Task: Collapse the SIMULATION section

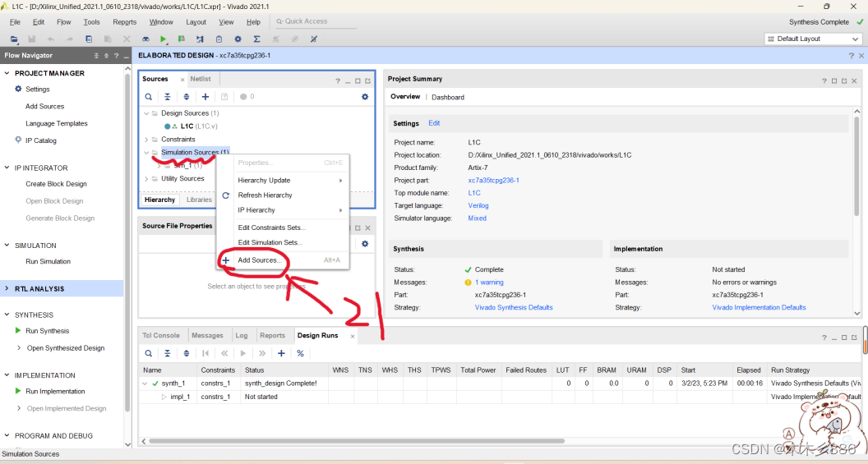Action: pos(7,245)
